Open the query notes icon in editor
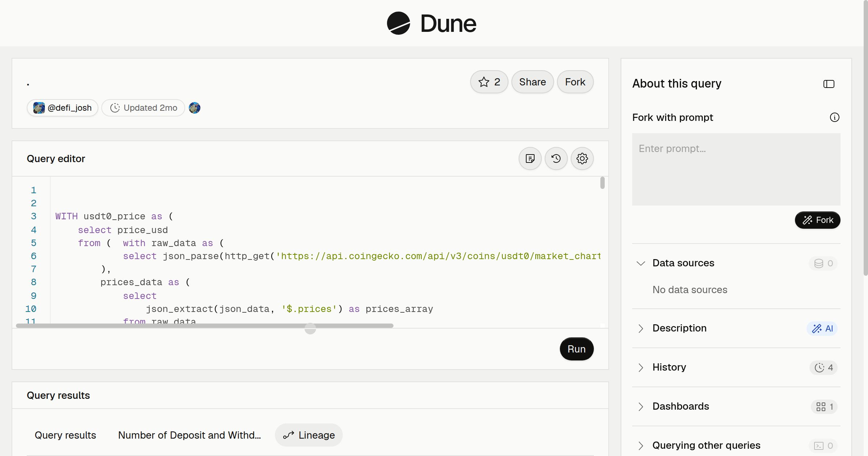Image resolution: width=868 pixels, height=456 pixels. click(530, 159)
